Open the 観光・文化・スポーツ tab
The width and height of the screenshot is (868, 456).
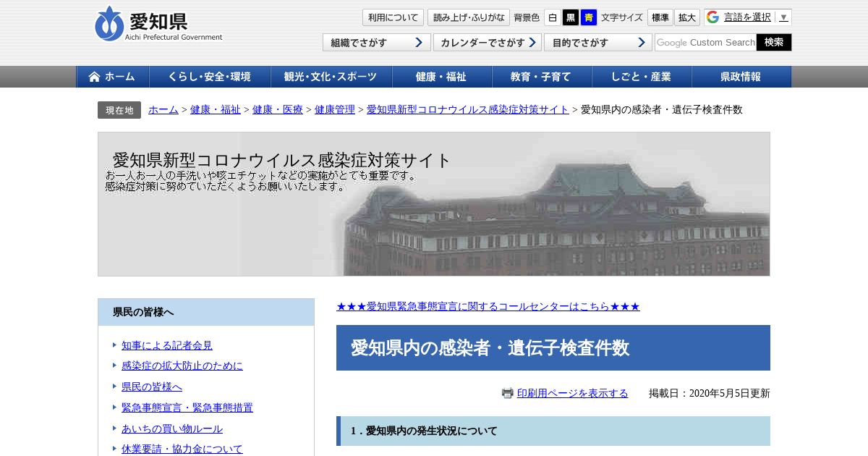[x=331, y=77]
